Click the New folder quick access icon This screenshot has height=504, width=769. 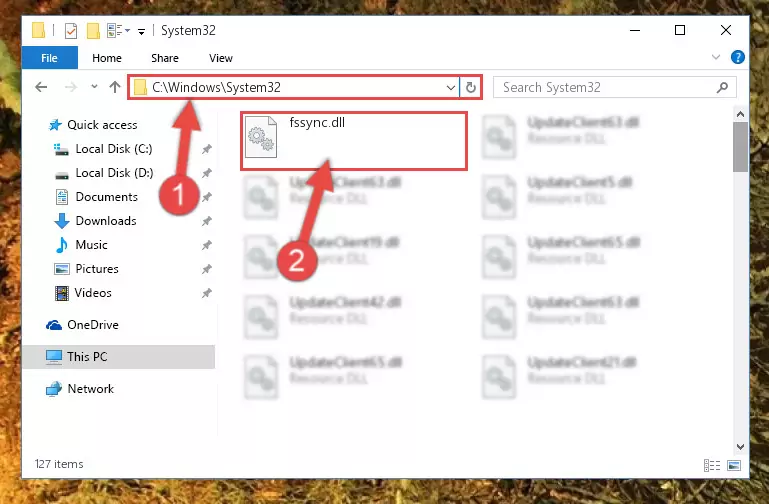pos(93,31)
